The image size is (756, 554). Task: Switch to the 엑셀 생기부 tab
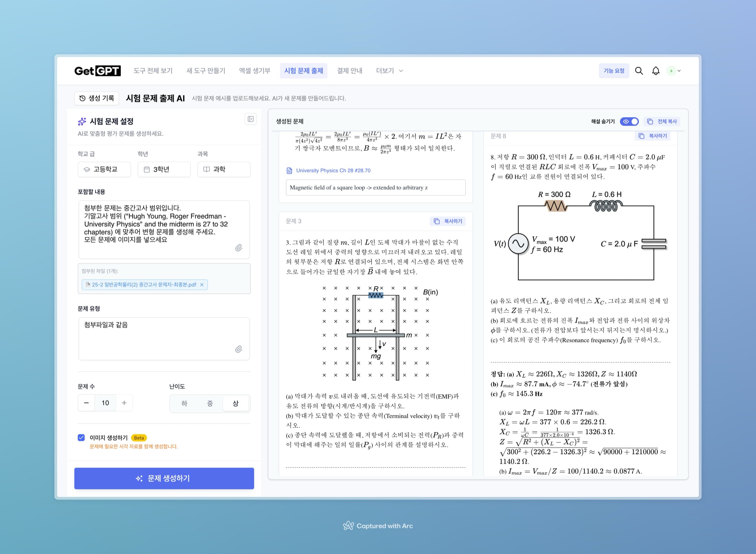coord(254,70)
